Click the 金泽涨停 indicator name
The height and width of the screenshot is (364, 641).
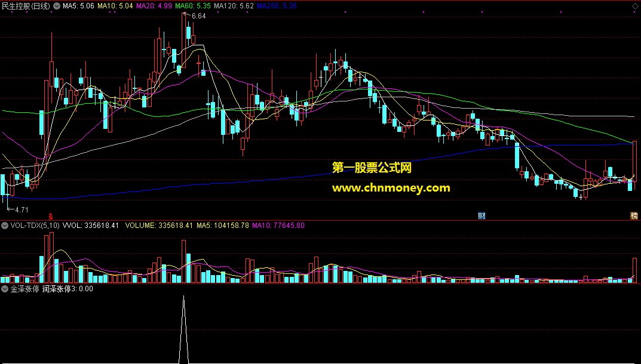click(24, 289)
